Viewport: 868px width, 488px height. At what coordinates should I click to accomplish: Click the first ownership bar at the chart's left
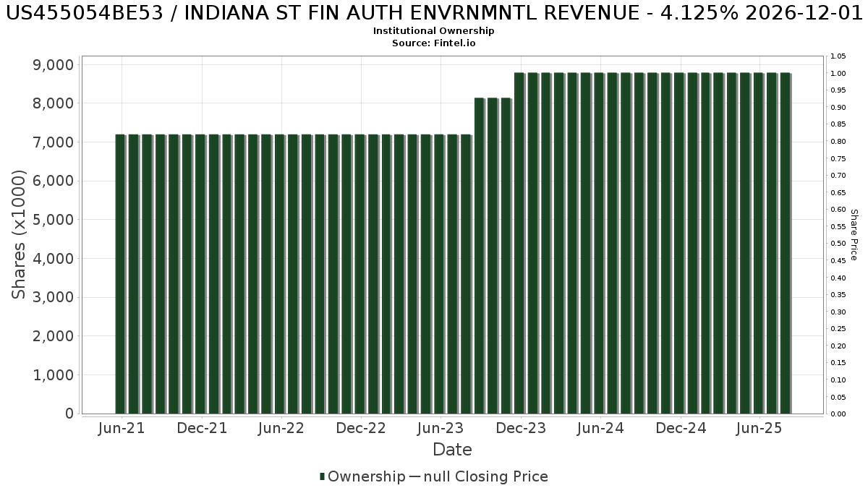click(120, 274)
